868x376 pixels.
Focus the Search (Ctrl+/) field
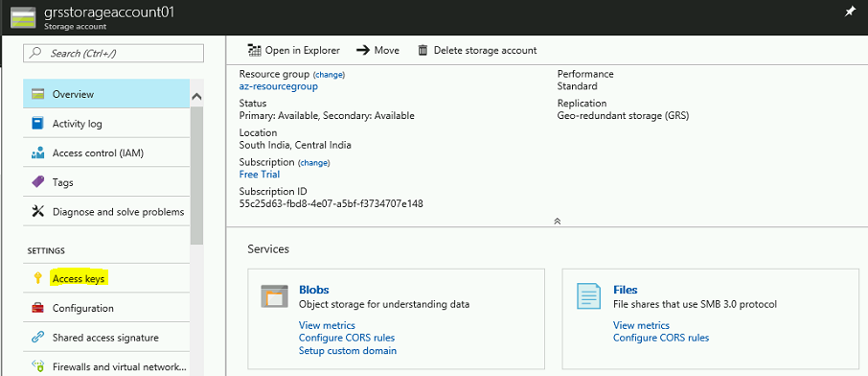(x=113, y=54)
